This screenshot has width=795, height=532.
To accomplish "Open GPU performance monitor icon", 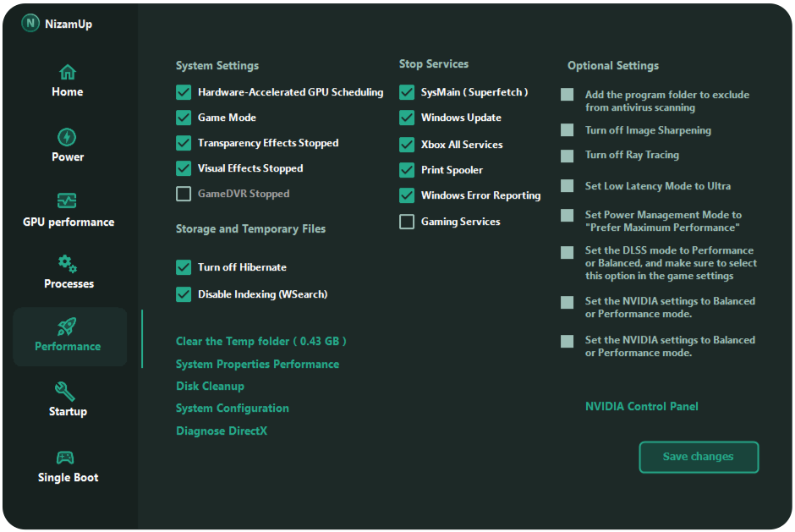I will click(x=68, y=201).
